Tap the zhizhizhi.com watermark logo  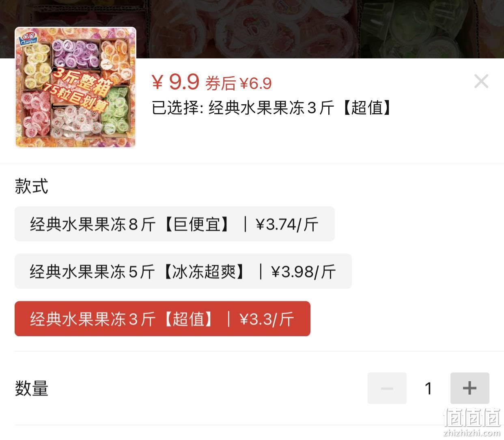click(472, 422)
